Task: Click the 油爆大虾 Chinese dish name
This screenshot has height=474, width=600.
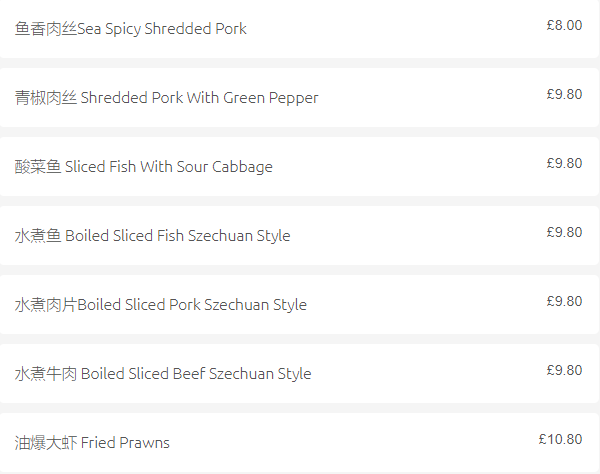Action: 46,443
